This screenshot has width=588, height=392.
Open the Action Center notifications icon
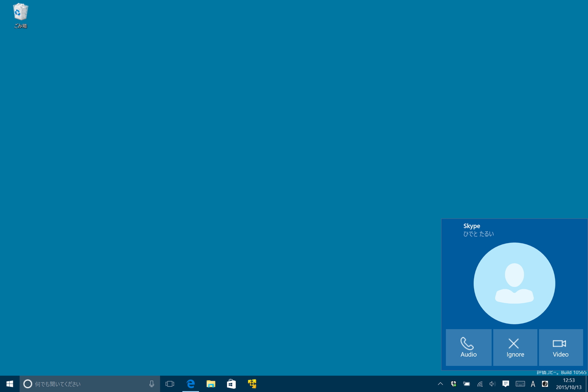tap(506, 384)
